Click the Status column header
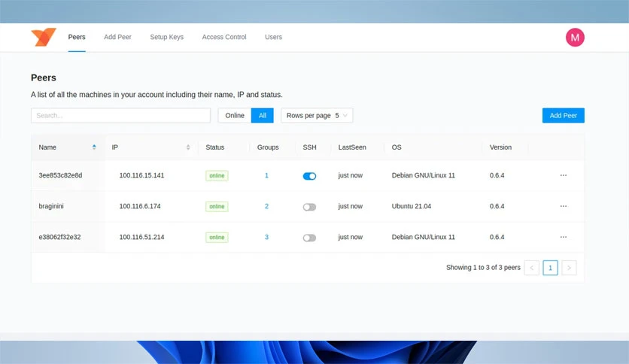Viewport: 629px width, 364px height. point(214,147)
